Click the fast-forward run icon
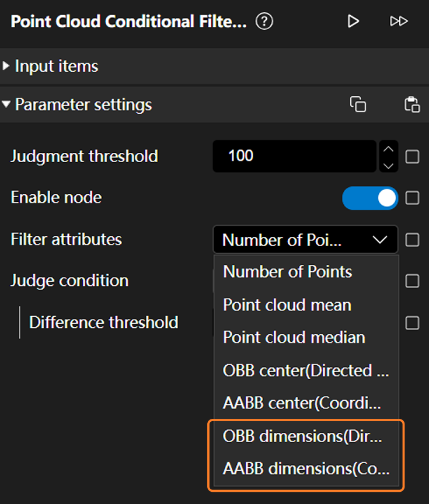Screen dimensions: 429x504 click(399, 22)
